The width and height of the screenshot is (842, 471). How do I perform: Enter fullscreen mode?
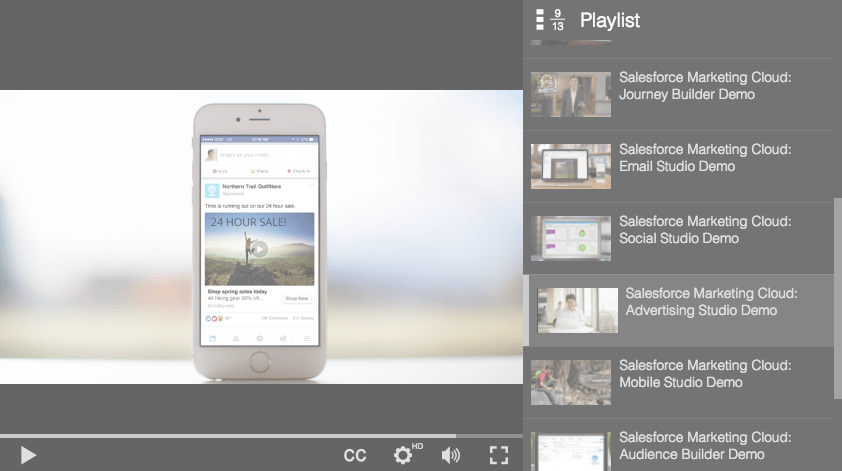499,455
